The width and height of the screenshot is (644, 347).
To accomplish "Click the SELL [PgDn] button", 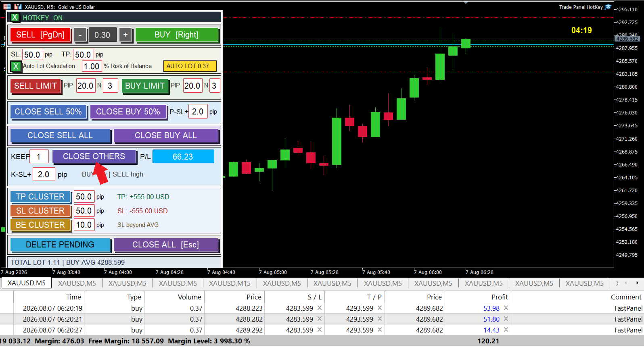I will pos(40,35).
